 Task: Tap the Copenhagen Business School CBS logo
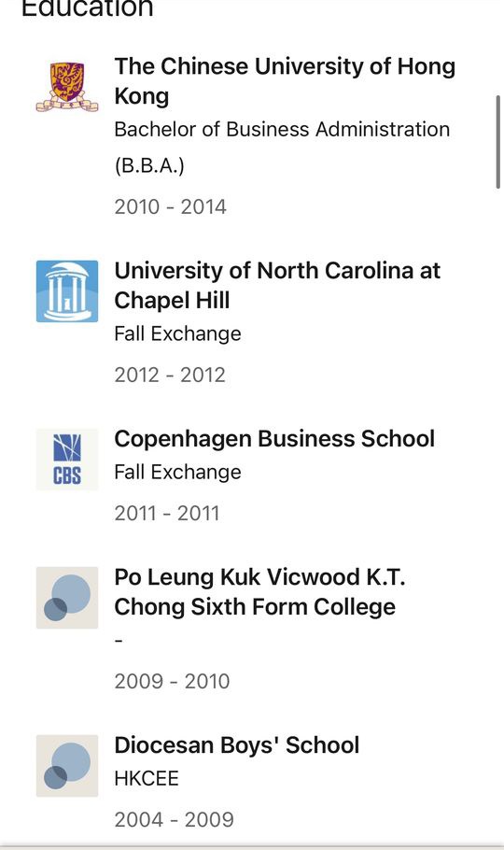click(67, 460)
